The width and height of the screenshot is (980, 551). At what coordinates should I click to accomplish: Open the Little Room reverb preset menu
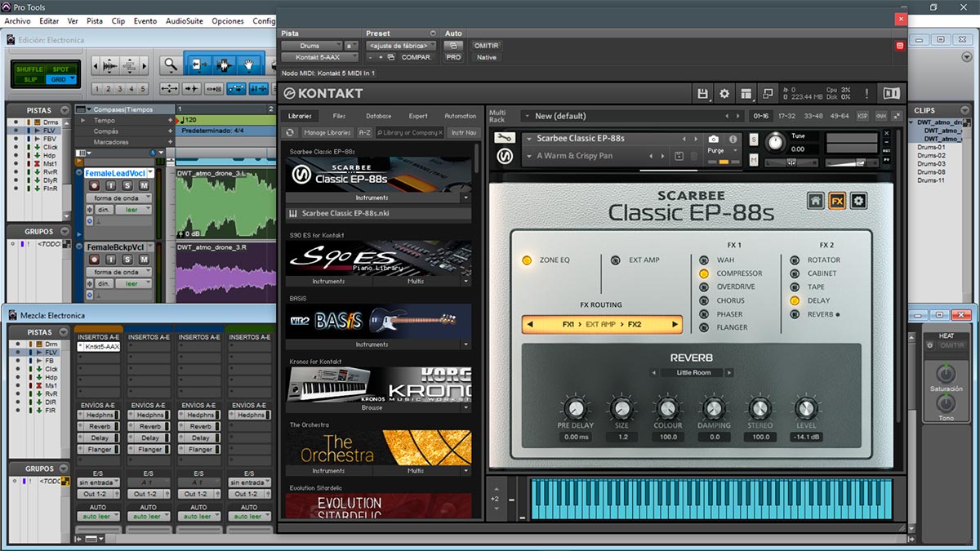pos(693,372)
